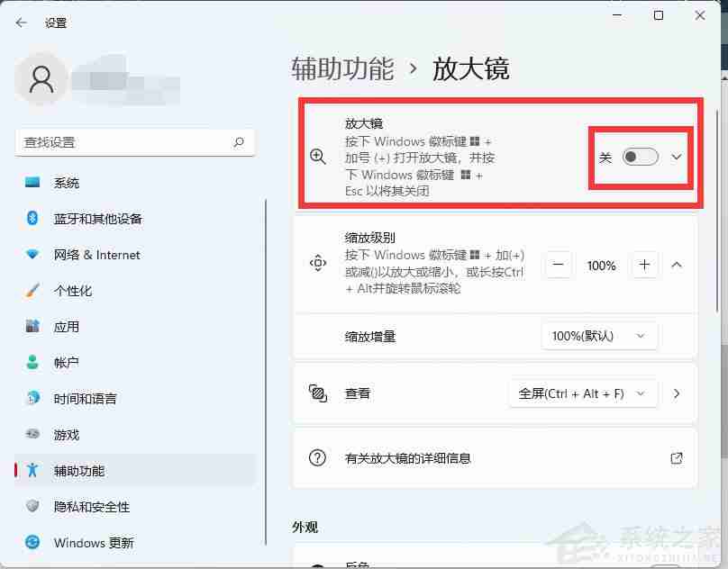Click the external link icon for 放大镜 details

677,458
